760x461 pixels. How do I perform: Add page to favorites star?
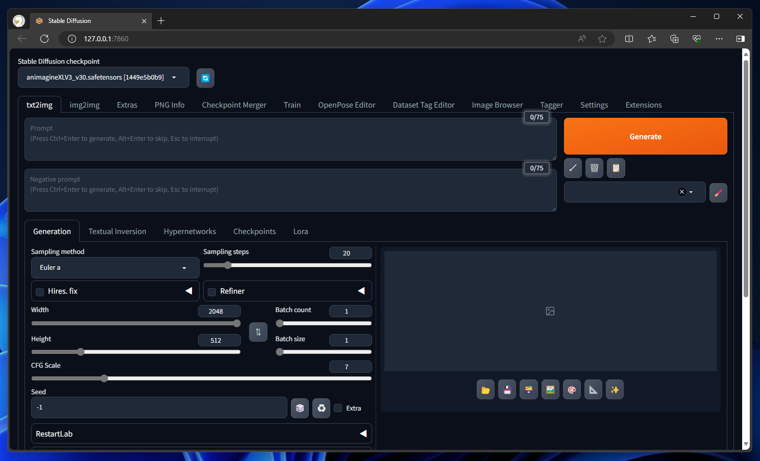(x=602, y=39)
